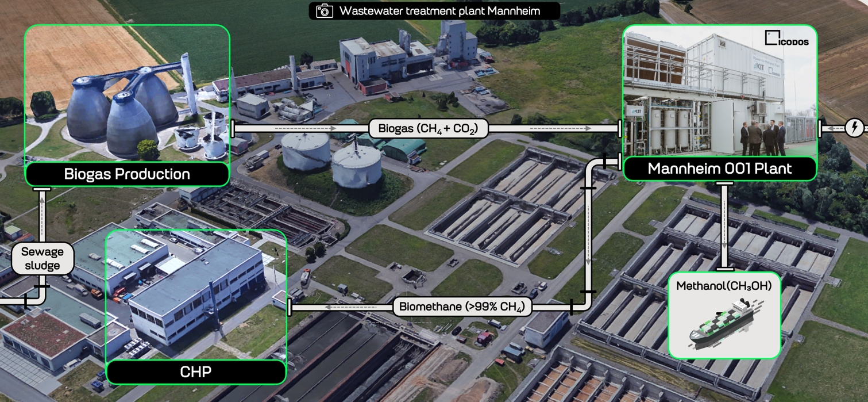
Task: Select the Mannheim 001 Plant label
Action: 719,169
